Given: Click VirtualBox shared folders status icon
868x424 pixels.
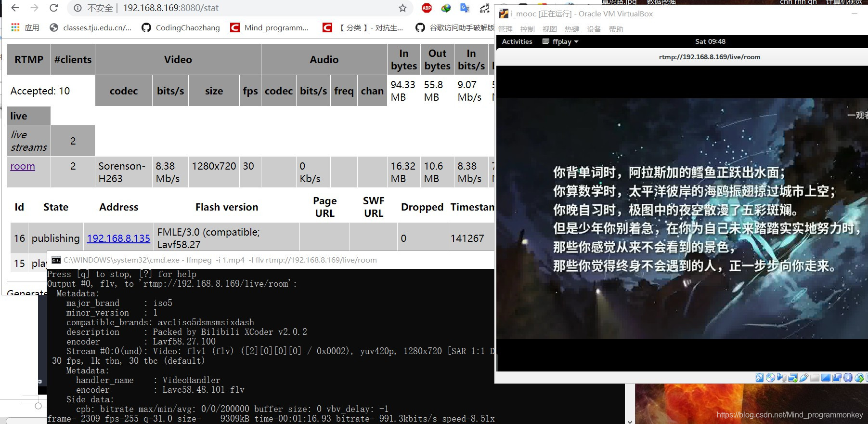Looking at the screenshot, I should (x=815, y=378).
